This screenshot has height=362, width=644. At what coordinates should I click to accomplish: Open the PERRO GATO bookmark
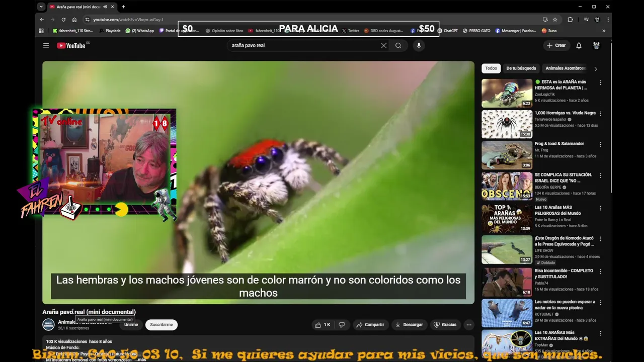point(476,31)
